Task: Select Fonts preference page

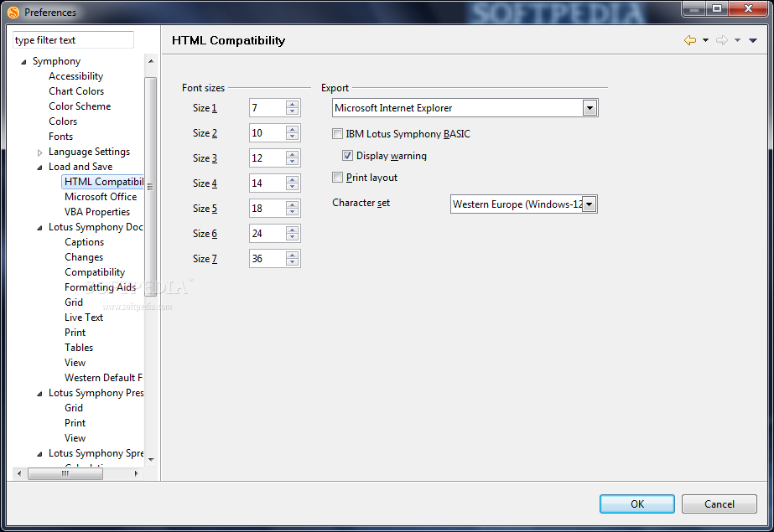Action: pos(60,137)
